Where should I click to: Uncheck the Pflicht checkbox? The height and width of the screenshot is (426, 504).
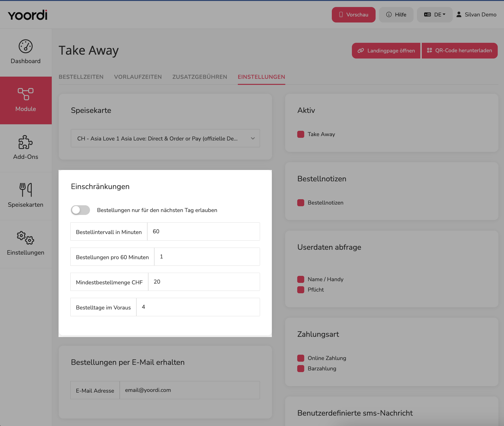click(x=301, y=290)
